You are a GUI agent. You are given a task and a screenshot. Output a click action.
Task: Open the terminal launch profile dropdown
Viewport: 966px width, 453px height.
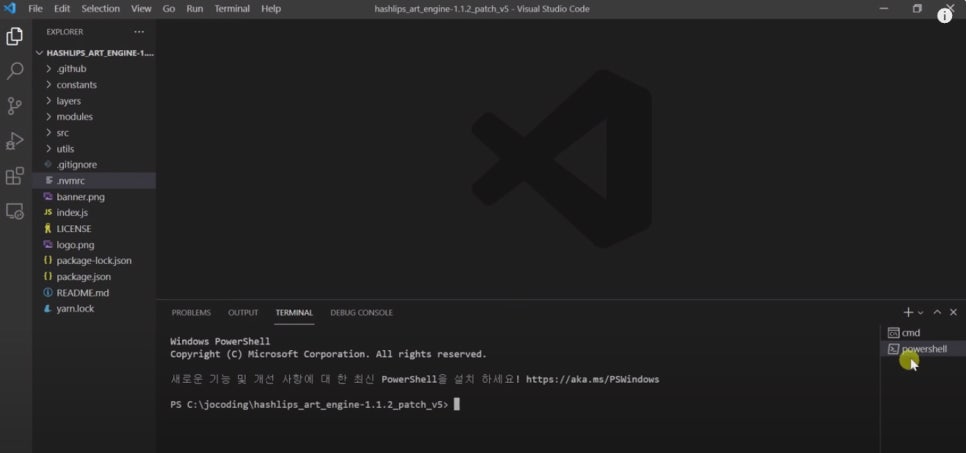coord(920,313)
